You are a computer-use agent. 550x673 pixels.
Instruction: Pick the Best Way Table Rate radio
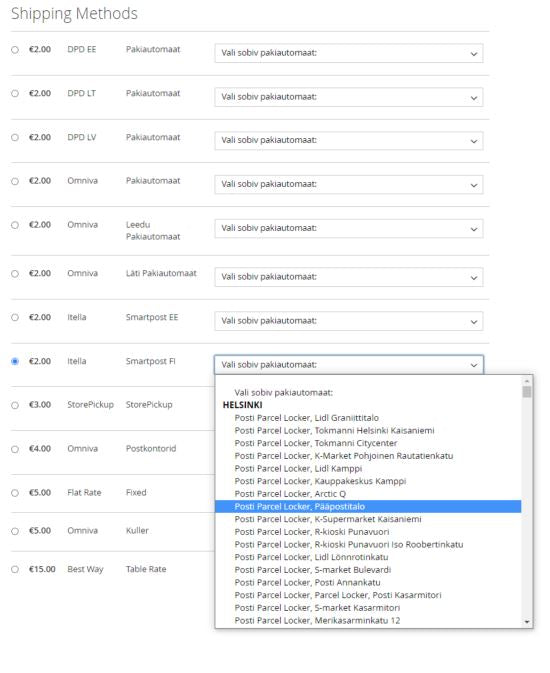pyautogui.click(x=15, y=570)
